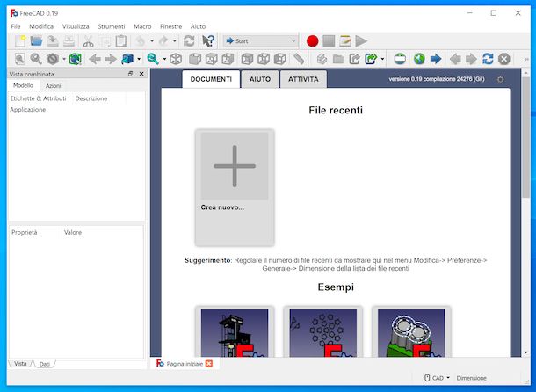Open the building example thumbnail

pyautogui.click(x=235, y=332)
